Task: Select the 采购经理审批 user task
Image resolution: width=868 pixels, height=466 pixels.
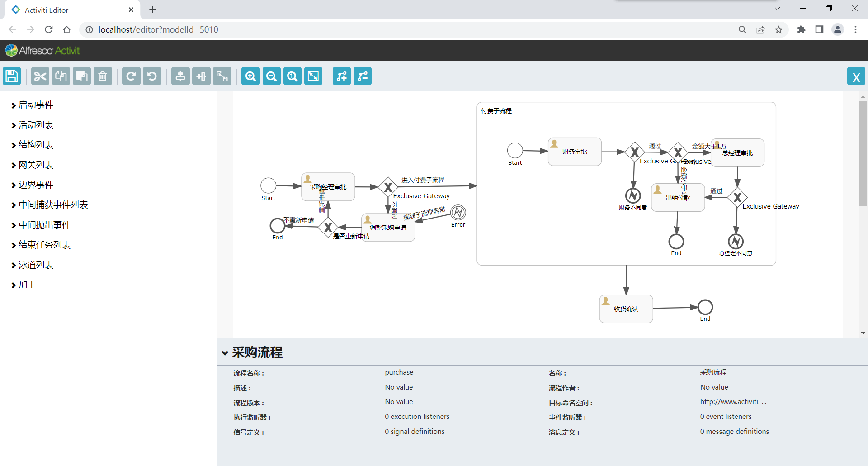Action: coord(328,186)
